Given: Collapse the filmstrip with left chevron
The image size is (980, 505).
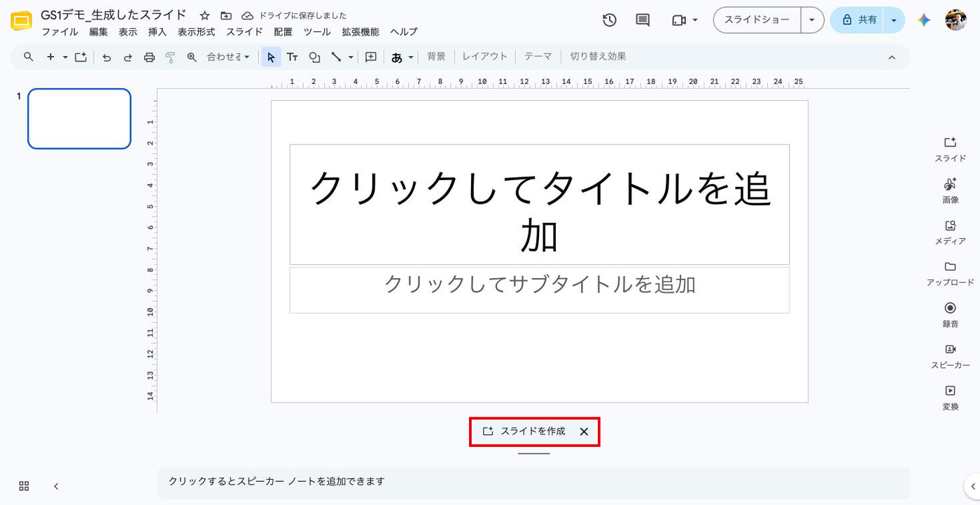Looking at the screenshot, I should (56, 486).
